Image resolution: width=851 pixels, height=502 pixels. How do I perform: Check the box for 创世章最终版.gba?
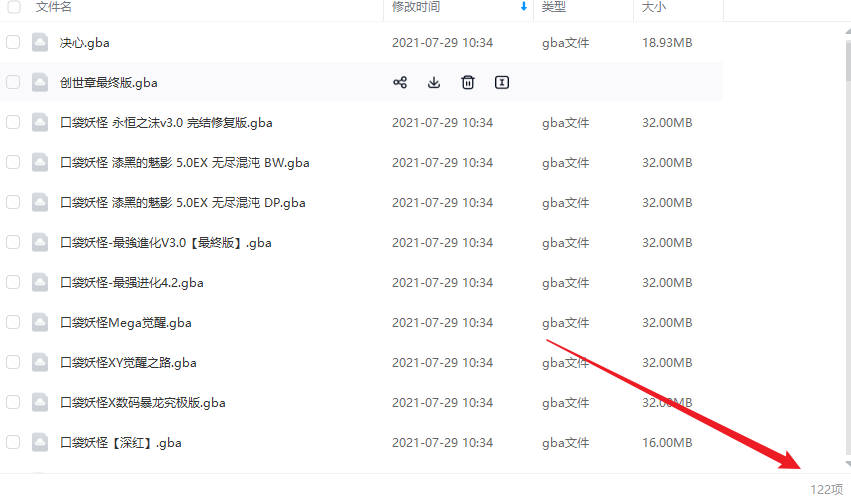click(13, 82)
